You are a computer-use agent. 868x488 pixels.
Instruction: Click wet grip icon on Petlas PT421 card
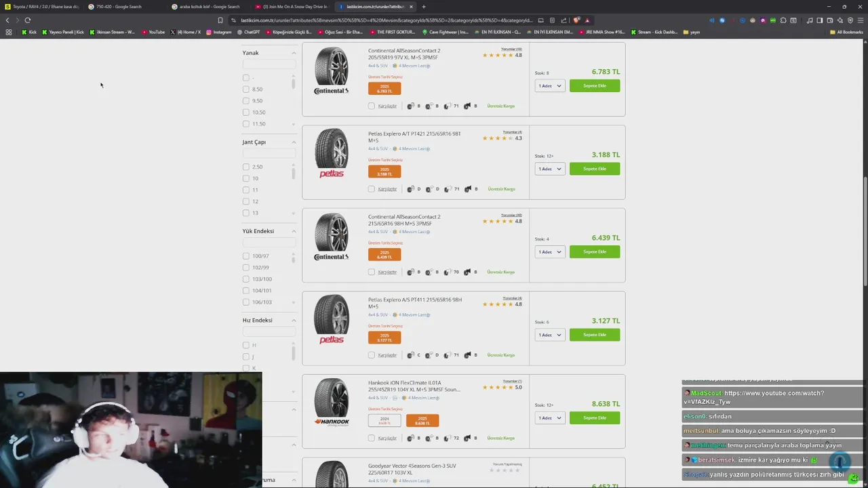[429, 189]
